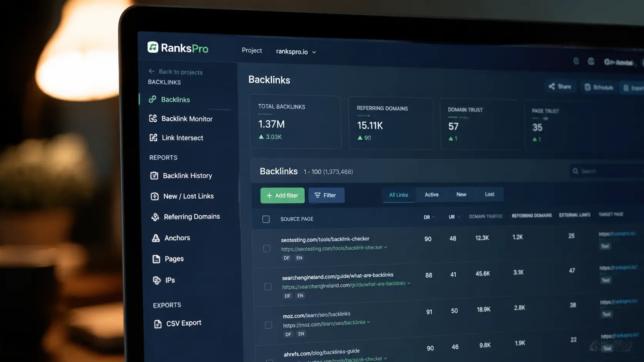This screenshot has height=362, width=644.
Task: Switch to the Lost links tab
Action: (490, 194)
